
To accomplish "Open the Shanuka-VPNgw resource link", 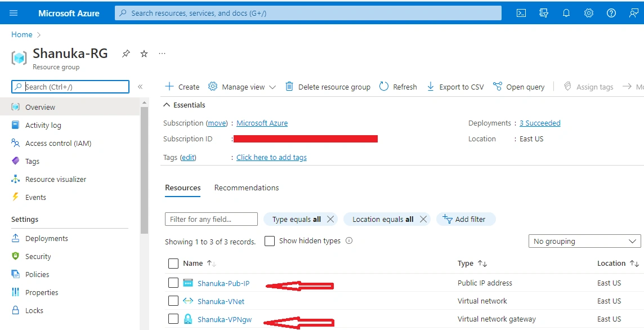I will [225, 319].
